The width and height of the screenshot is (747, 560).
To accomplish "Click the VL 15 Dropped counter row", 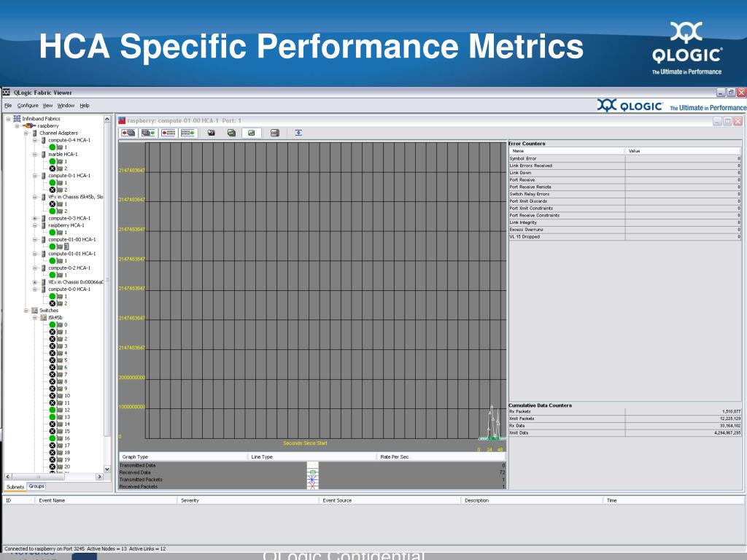I will click(x=625, y=237).
